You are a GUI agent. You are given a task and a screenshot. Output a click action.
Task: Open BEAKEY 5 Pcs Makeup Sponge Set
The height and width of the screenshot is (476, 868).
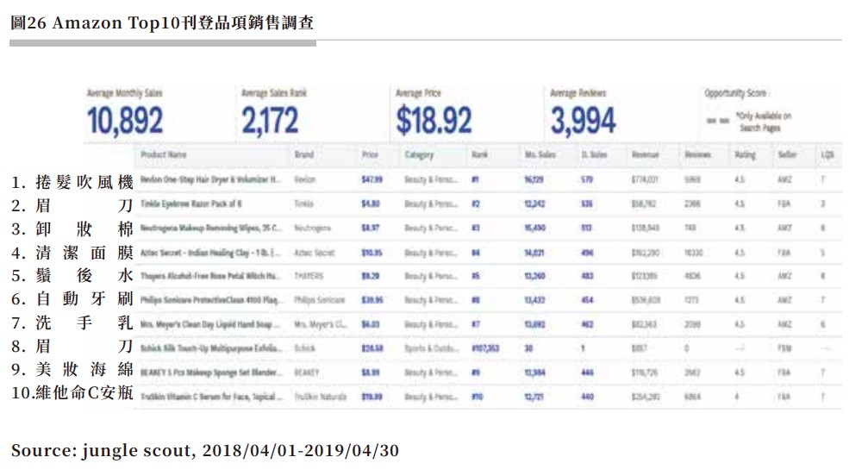[x=211, y=373]
